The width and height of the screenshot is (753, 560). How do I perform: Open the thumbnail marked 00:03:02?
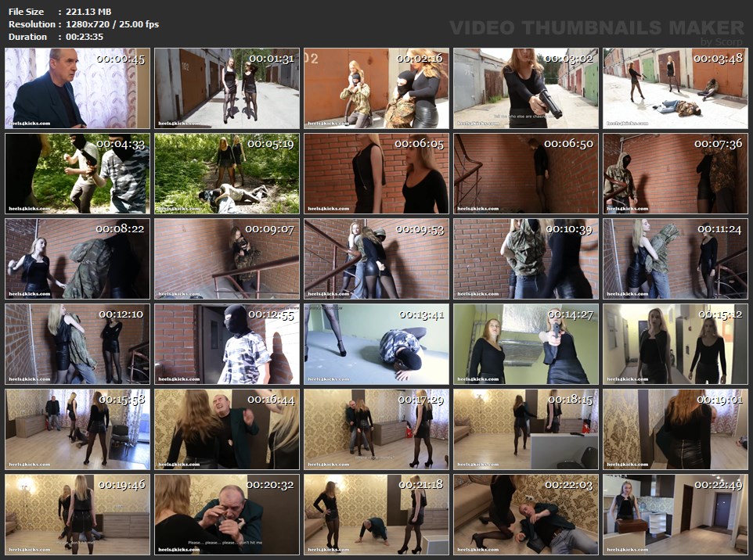click(526, 88)
